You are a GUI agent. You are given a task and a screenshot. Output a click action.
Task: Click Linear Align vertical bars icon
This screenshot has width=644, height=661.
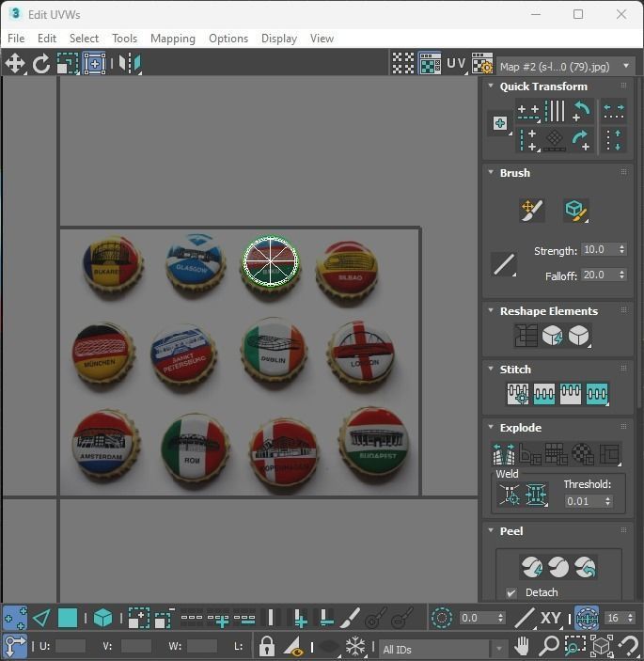[555, 111]
